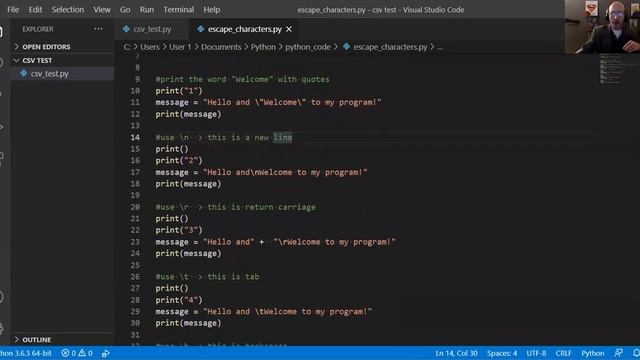Click the minimap code overview
The height and width of the screenshot is (360, 640).
[x=611, y=69]
